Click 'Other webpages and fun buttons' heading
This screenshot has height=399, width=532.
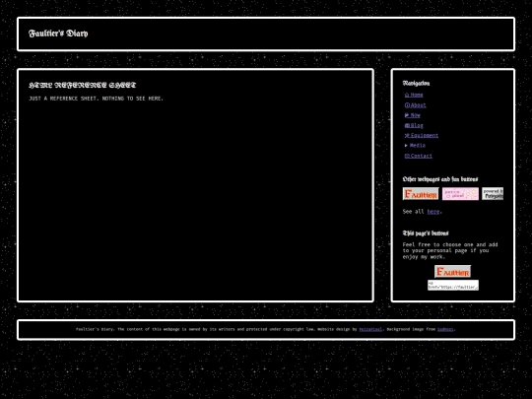click(x=440, y=179)
